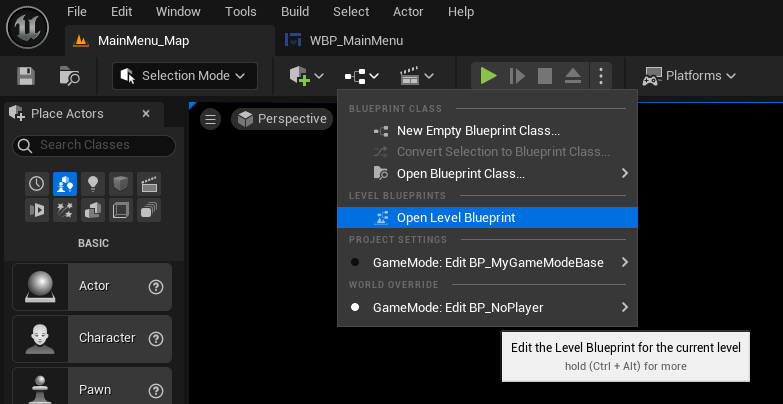Click the Character class label
783x404 pixels.
click(107, 338)
